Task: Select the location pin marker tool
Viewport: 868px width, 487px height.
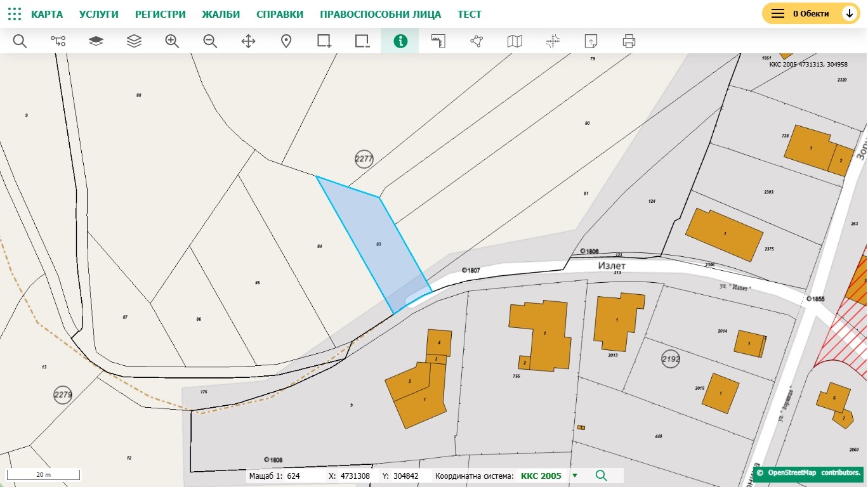Action: [x=286, y=41]
